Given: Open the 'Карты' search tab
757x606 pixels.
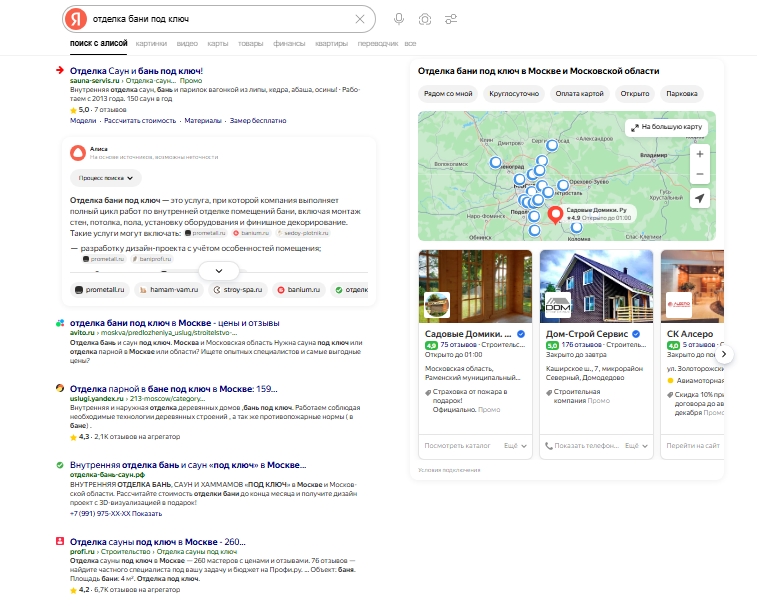Looking at the screenshot, I should tap(217, 44).
